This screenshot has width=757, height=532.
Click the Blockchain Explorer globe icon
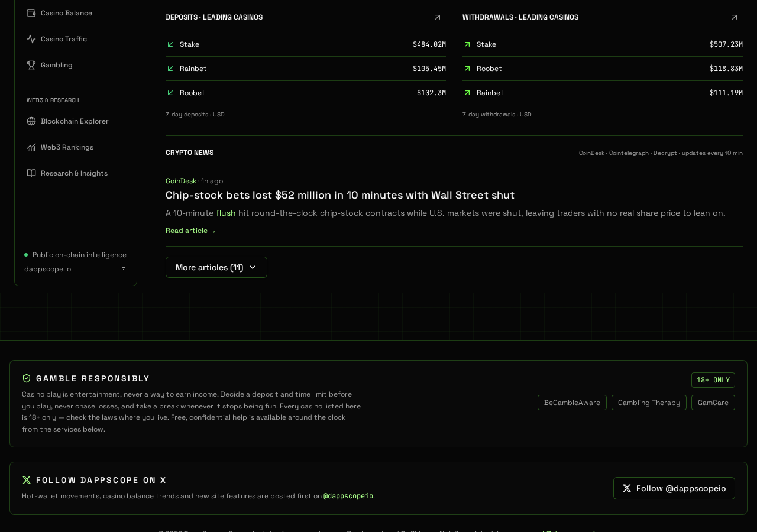point(31,121)
